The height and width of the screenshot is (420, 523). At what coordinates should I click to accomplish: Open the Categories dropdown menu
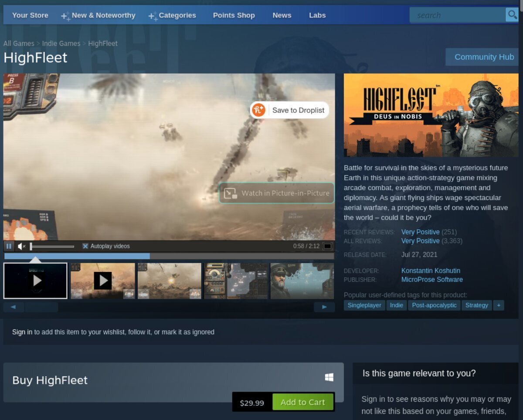[177, 15]
